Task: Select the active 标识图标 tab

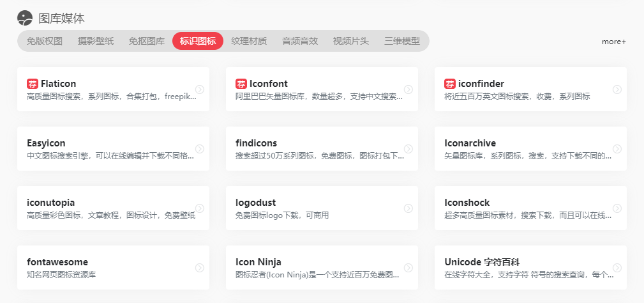Action: tap(198, 41)
